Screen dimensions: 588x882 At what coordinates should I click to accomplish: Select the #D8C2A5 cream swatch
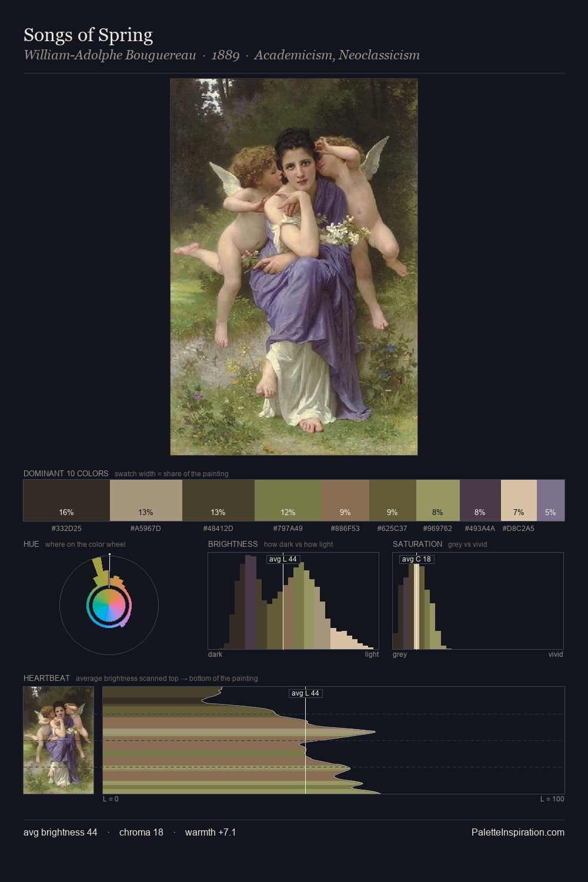point(519,500)
